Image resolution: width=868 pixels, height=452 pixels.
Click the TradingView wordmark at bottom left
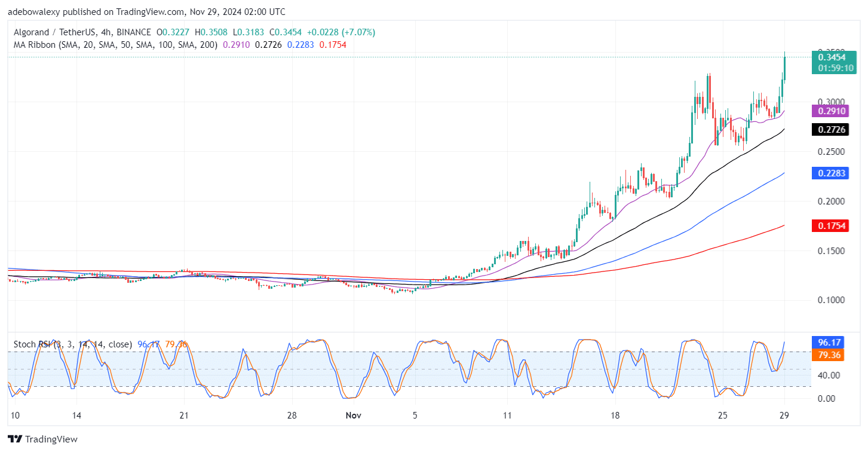click(51, 439)
